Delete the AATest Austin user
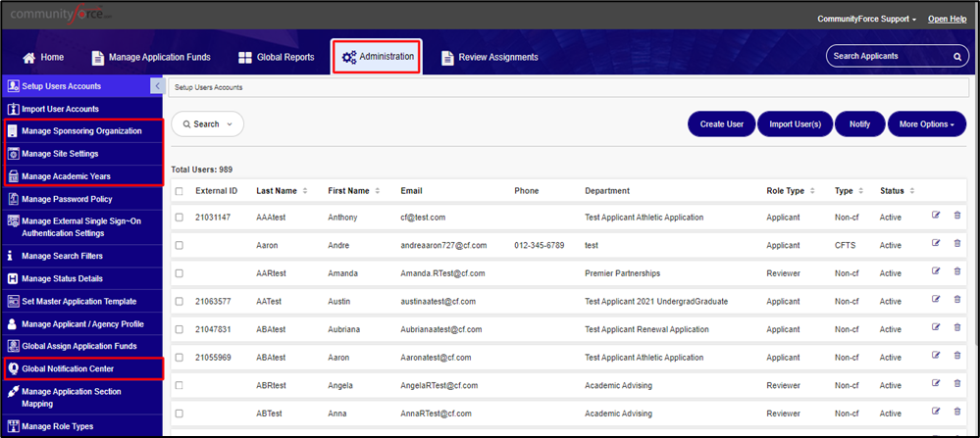 (956, 299)
